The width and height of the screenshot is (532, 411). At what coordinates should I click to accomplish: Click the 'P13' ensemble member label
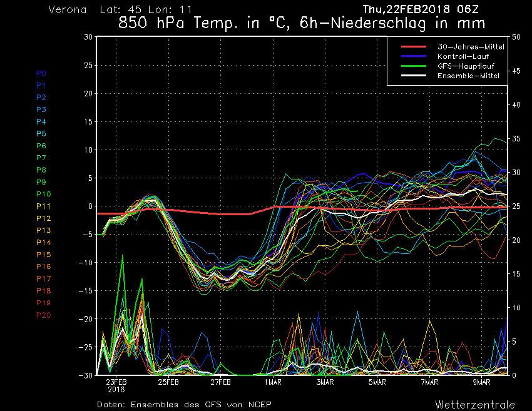point(44,230)
